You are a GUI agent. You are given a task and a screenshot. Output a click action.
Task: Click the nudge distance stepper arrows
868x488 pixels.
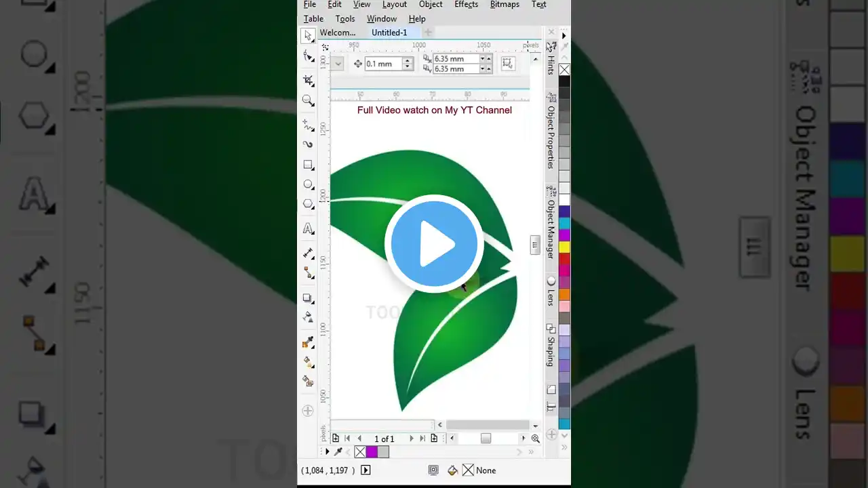click(x=408, y=64)
